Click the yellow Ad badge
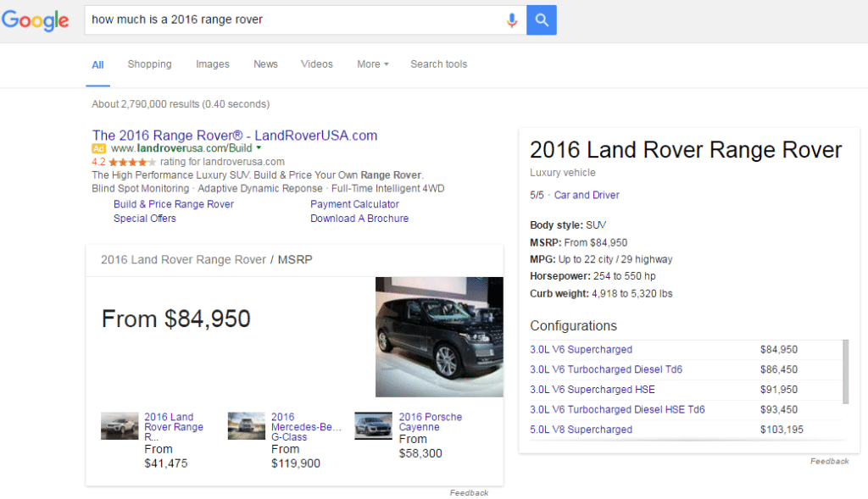This screenshot has height=499, width=868. pos(98,149)
